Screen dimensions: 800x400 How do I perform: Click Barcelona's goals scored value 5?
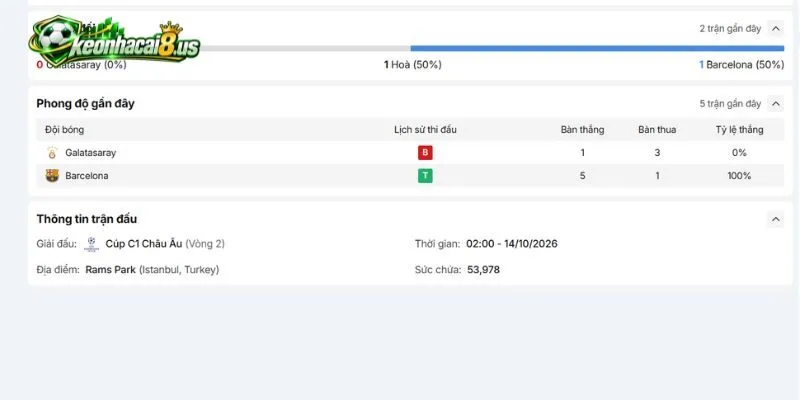pyautogui.click(x=583, y=176)
